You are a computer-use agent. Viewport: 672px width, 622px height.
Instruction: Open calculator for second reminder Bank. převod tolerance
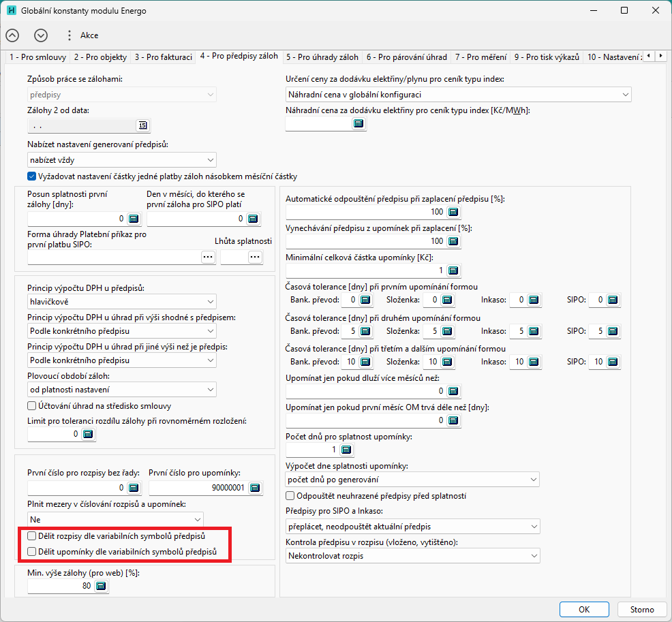365,330
